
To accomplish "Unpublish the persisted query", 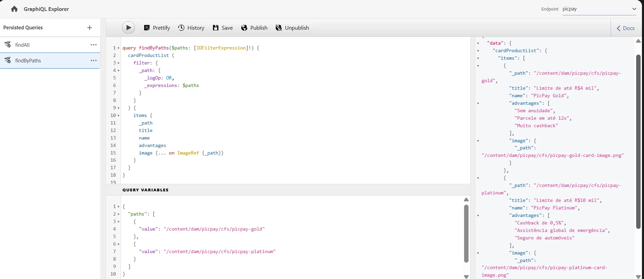I will point(292,28).
